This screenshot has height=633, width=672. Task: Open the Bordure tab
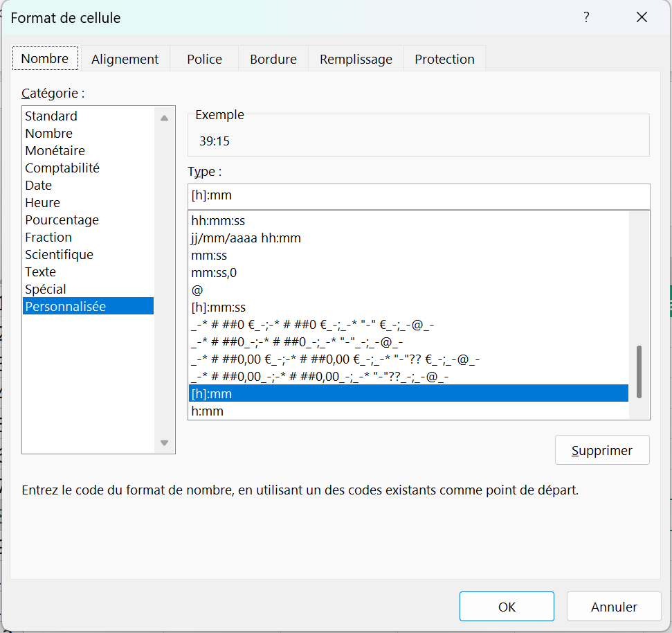point(273,59)
